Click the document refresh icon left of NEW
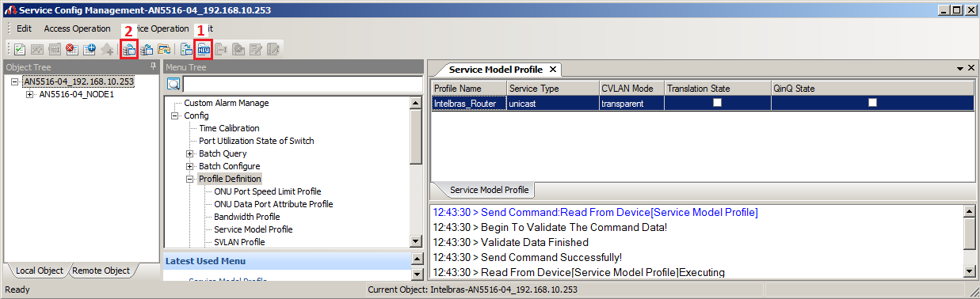This screenshot has height=299, width=980. 187,49
